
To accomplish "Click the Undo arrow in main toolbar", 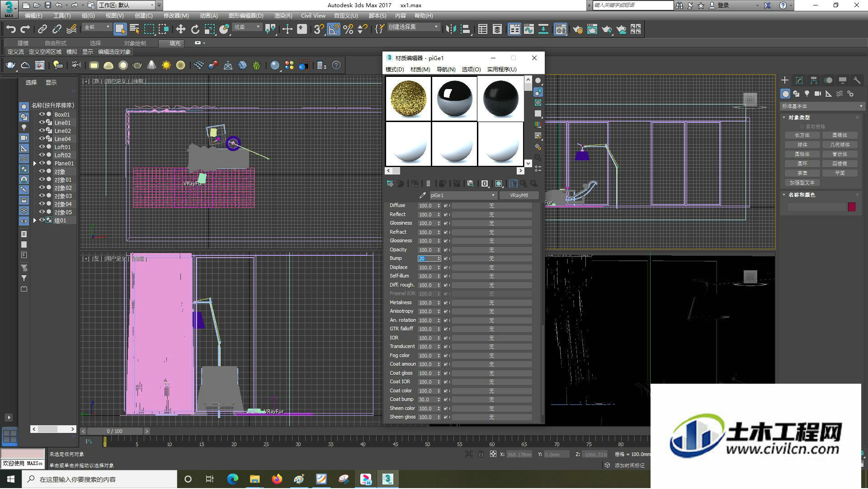I will pos(10,29).
